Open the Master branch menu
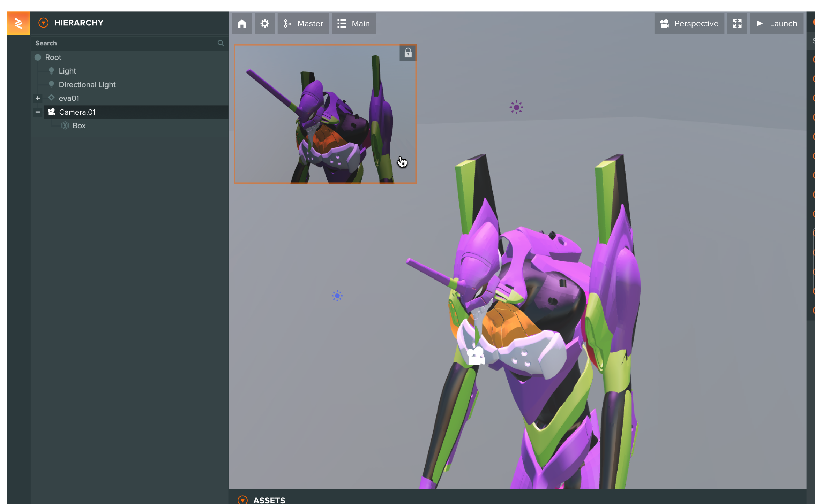815x504 pixels. pos(303,23)
